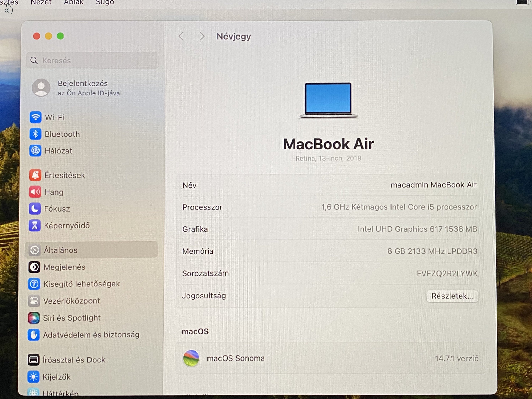
Task: Click the green full screen button
Action: coord(60,36)
